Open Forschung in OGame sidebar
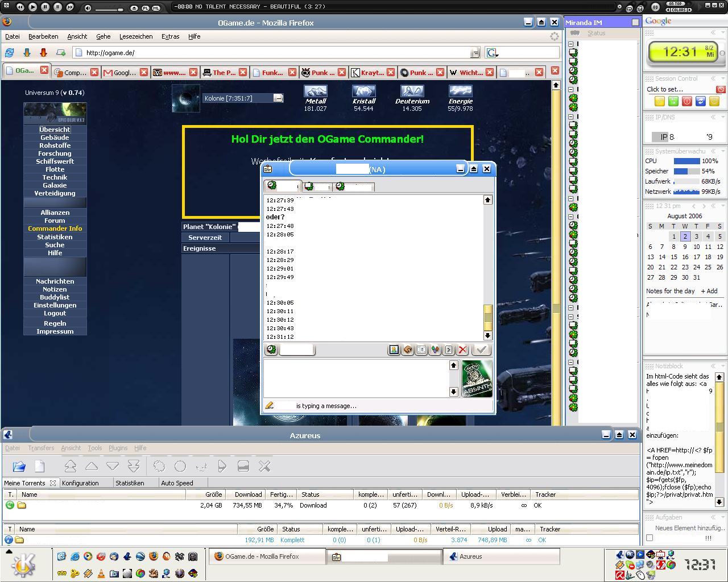 [x=55, y=153]
